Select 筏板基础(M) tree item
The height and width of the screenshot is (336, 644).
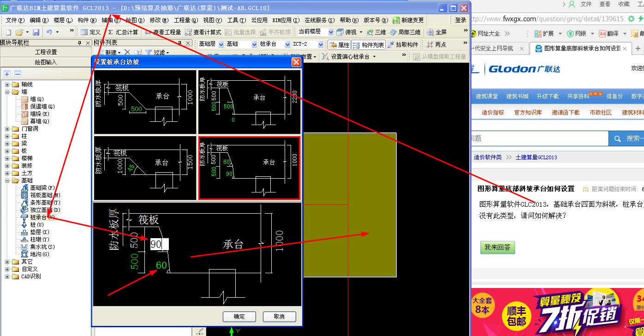(x=41, y=195)
